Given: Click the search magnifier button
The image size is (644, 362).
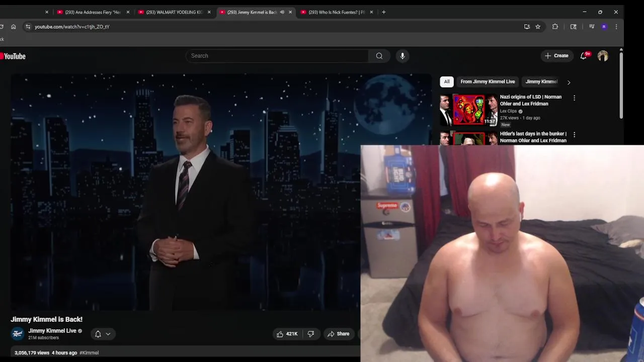Looking at the screenshot, I should pos(379,56).
